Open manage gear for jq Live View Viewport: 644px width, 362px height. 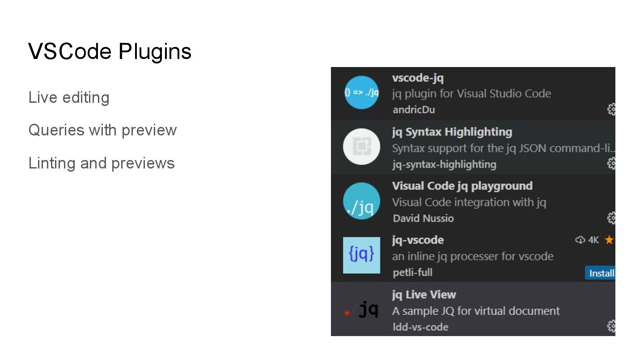tap(611, 326)
